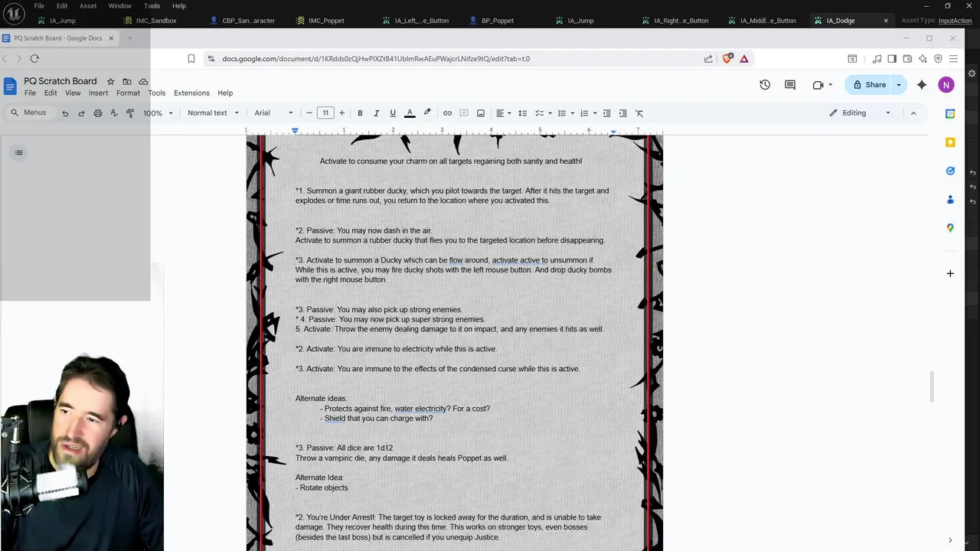Open Google Keep side panel
The image size is (980, 551).
coord(950,142)
